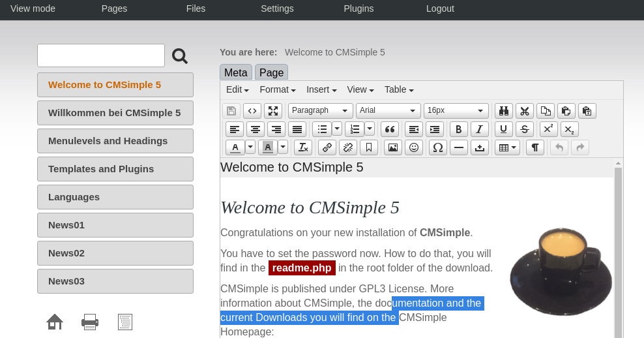Toggle italic formatting
This screenshot has width=644, height=338.
(x=480, y=129)
